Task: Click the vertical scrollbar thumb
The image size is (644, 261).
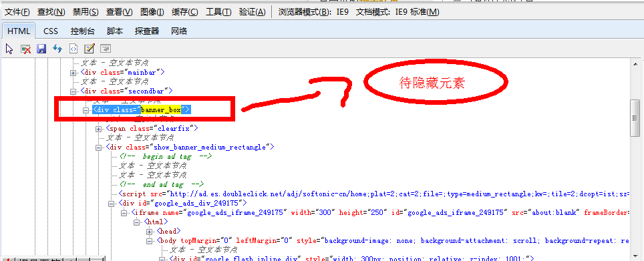Action: click(635, 117)
